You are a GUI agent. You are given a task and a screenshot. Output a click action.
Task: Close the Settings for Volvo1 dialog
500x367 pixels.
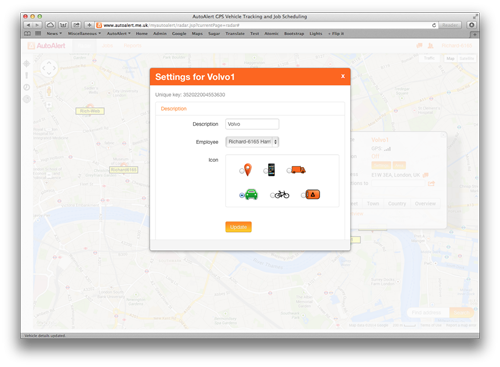click(x=343, y=76)
